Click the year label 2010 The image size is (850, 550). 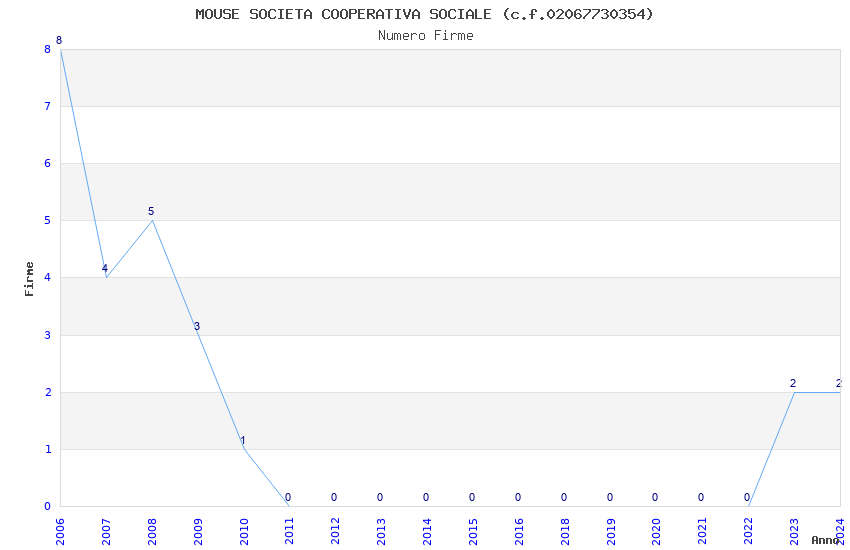(x=244, y=531)
